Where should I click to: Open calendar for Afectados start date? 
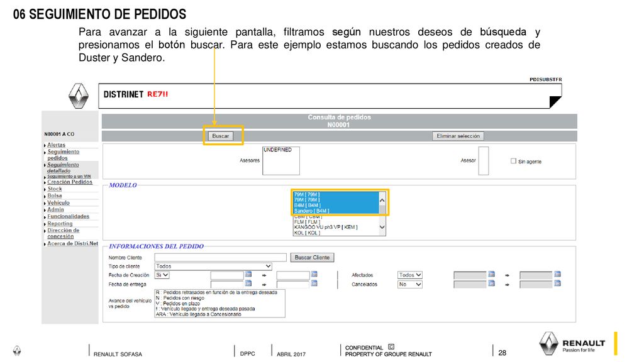point(491,274)
